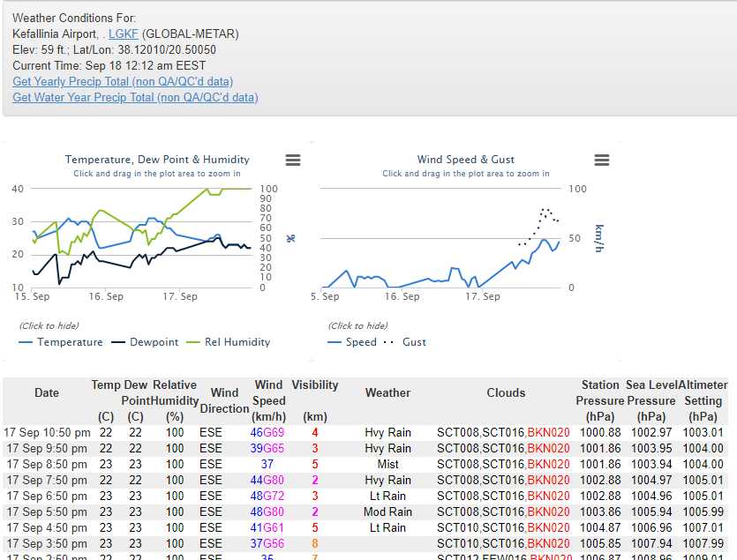The height and width of the screenshot is (560, 737).
Task: Click station pressure value 1000.88
Action: [x=600, y=433]
